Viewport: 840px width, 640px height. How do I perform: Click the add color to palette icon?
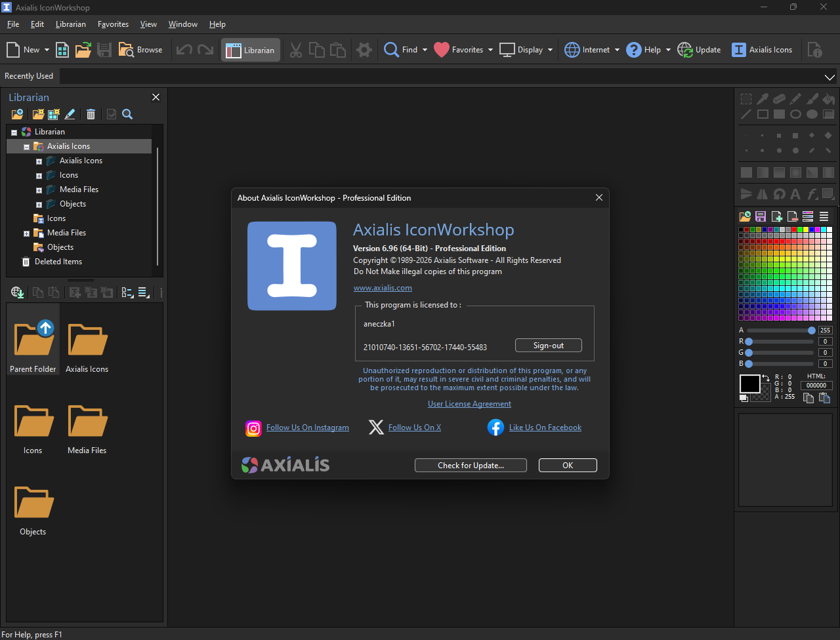pyautogui.click(x=776, y=216)
